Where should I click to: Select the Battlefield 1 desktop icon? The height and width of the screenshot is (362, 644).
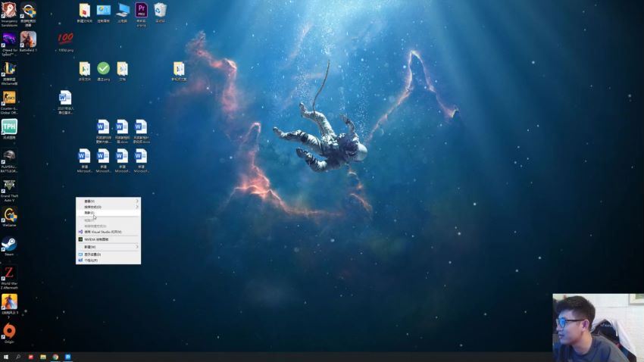28,42
